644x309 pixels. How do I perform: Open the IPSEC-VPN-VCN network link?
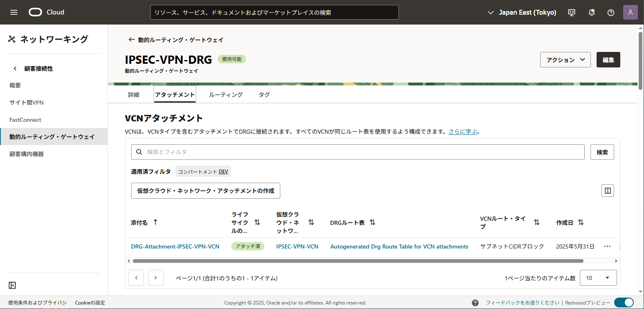click(x=297, y=246)
